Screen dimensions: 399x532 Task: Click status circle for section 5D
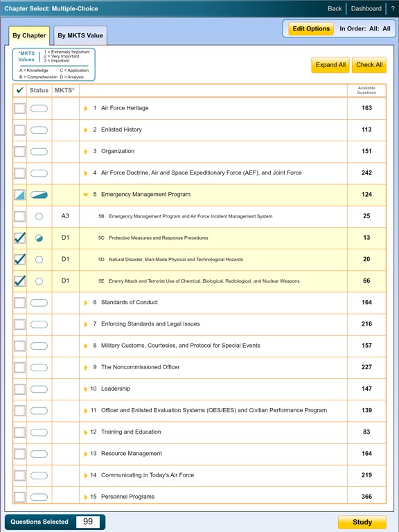(x=39, y=260)
